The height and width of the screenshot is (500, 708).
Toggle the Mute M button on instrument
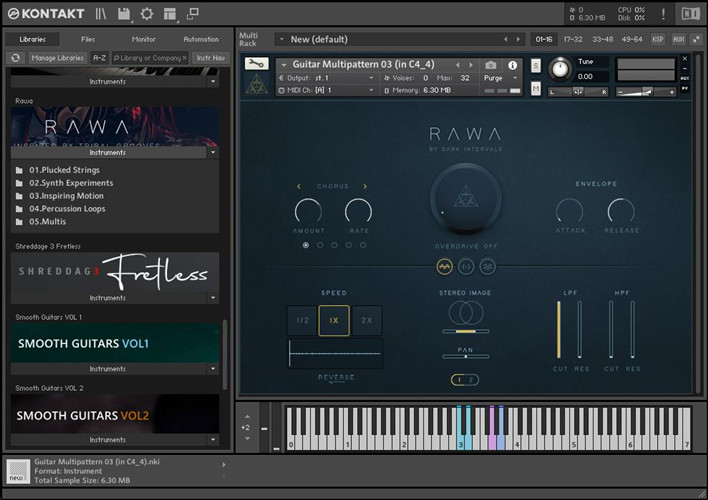pyautogui.click(x=536, y=89)
